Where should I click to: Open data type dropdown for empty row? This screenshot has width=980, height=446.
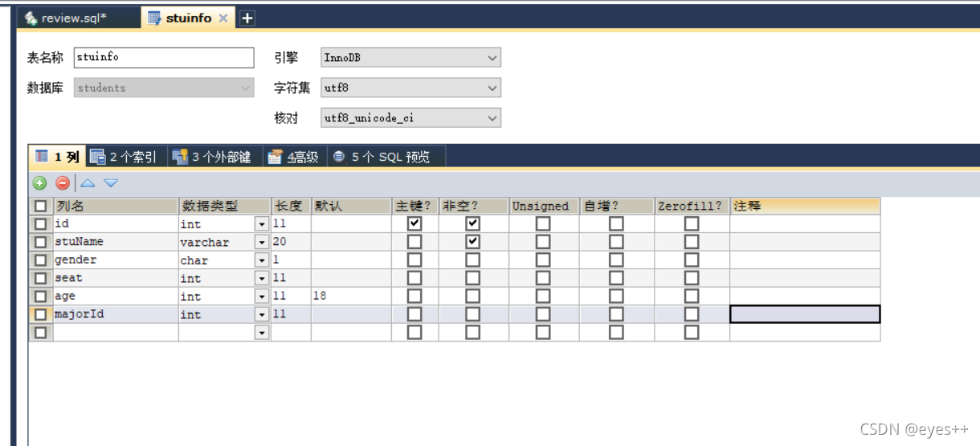262,332
